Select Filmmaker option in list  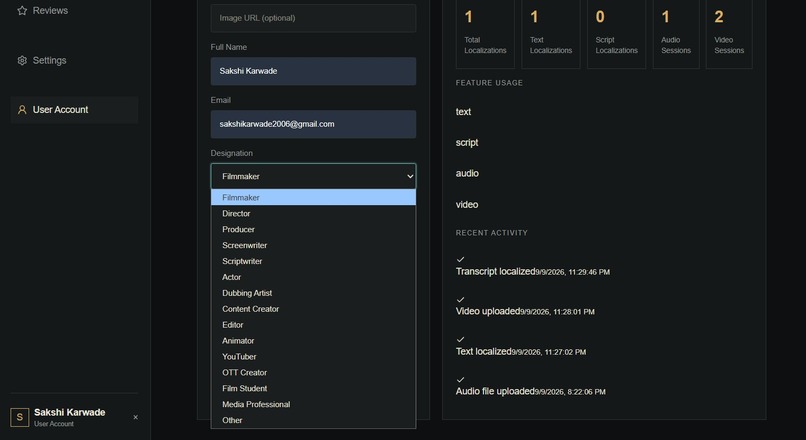[313, 197]
